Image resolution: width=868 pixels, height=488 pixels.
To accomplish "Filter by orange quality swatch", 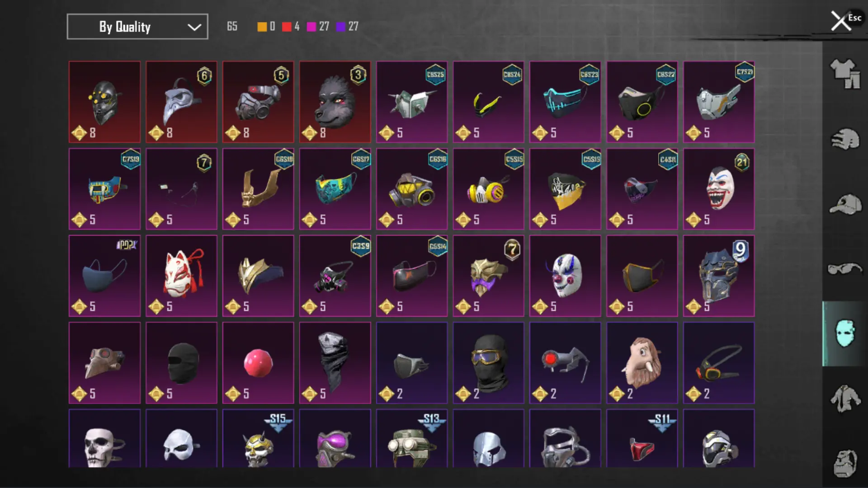I will [262, 27].
